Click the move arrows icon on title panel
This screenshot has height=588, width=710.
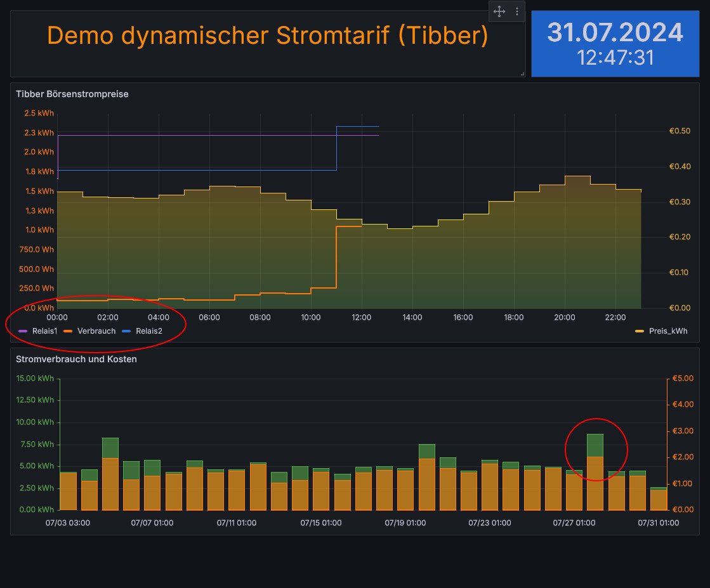499,11
